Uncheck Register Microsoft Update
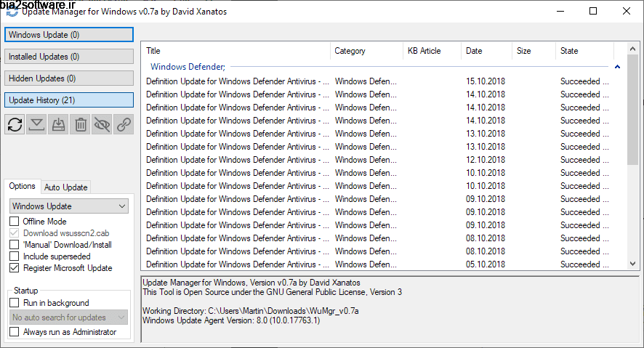 (x=15, y=268)
